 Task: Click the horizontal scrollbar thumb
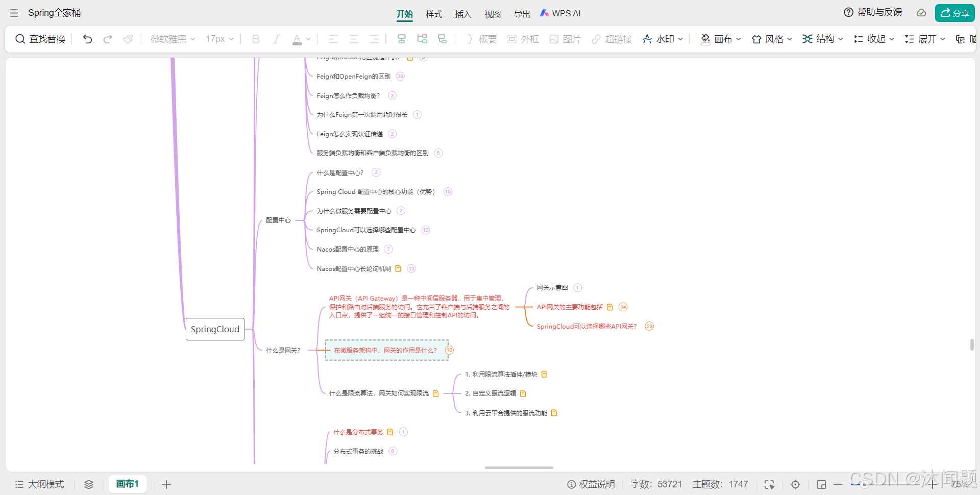click(519, 467)
